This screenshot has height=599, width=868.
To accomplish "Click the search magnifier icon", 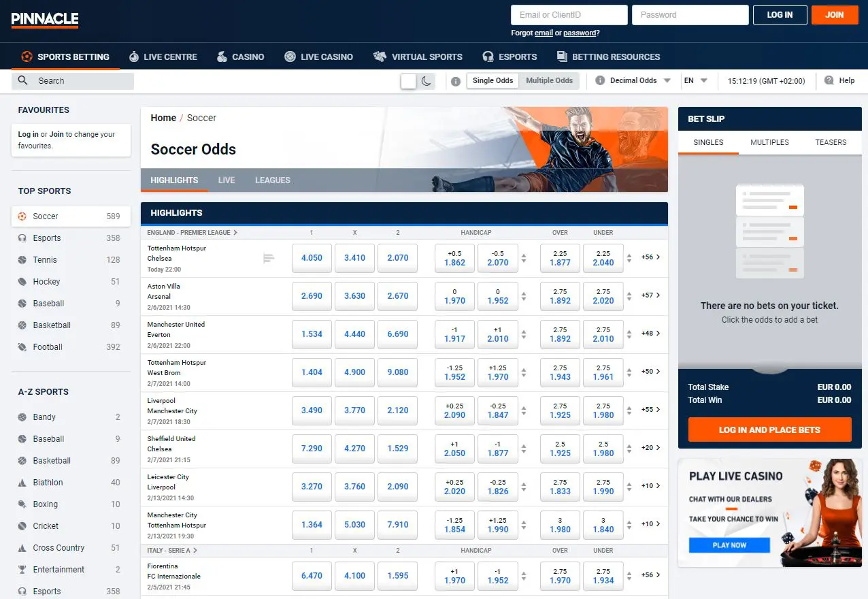I will pos(23,80).
